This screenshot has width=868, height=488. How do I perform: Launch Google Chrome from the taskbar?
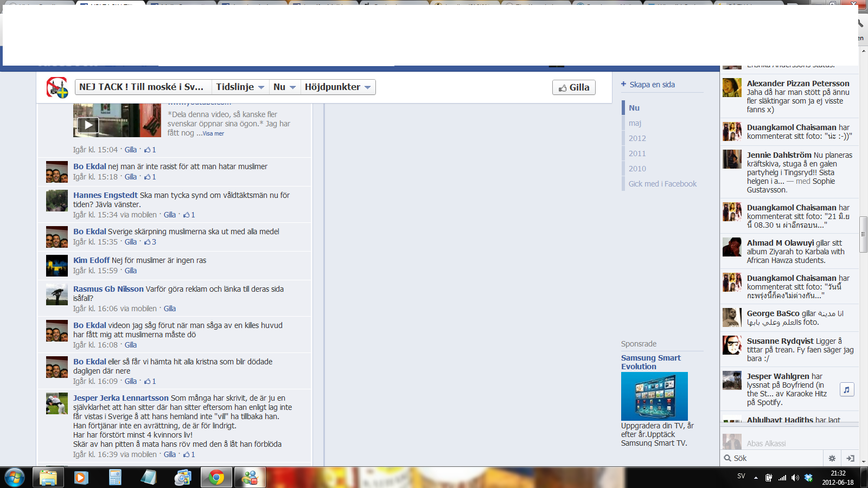pyautogui.click(x=216, y=478)
